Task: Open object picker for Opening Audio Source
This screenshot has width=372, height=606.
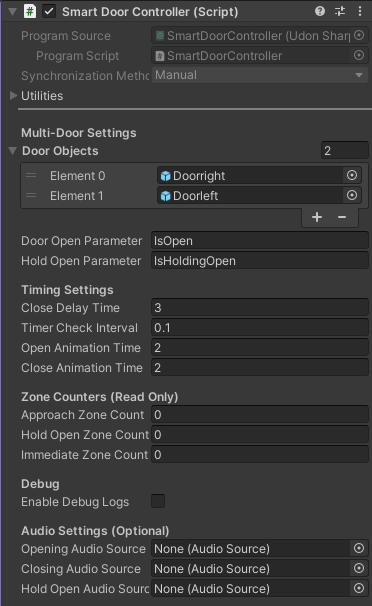Action: (x=359, y=548)
